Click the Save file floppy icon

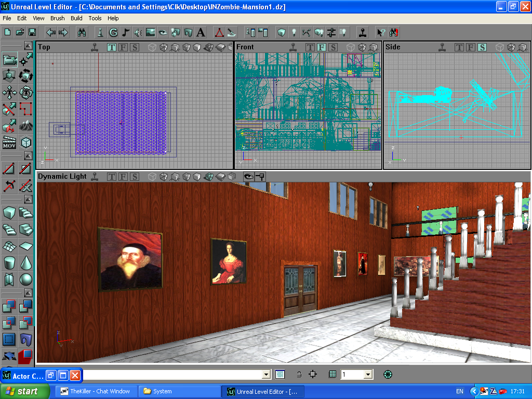32,32
